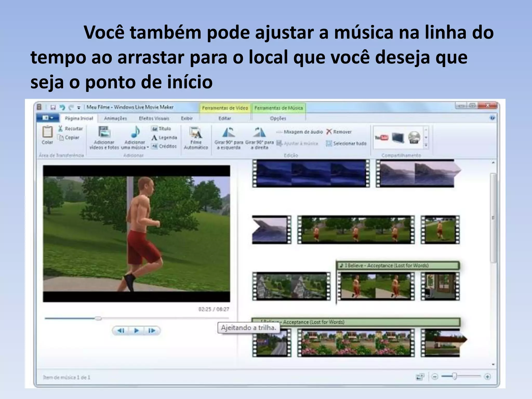This screenshot has height=399, width=532.
Task: Click the zoom time scale slider handle
Action: tap(455, 376)
